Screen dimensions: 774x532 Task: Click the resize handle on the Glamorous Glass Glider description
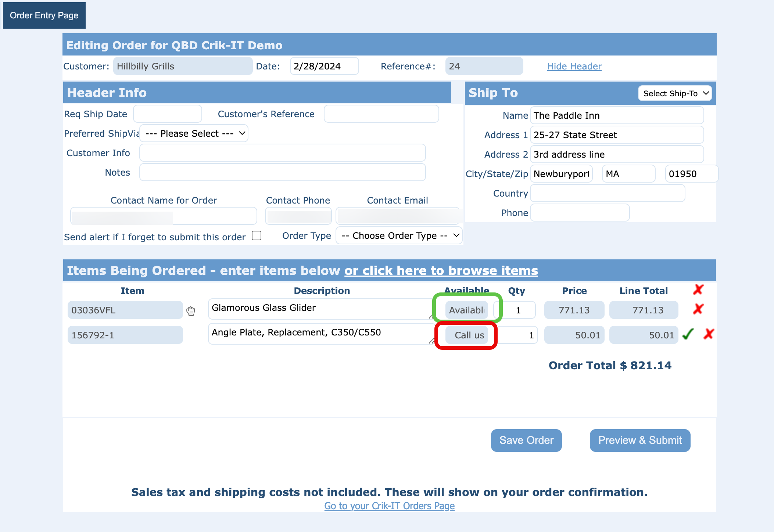431,316
